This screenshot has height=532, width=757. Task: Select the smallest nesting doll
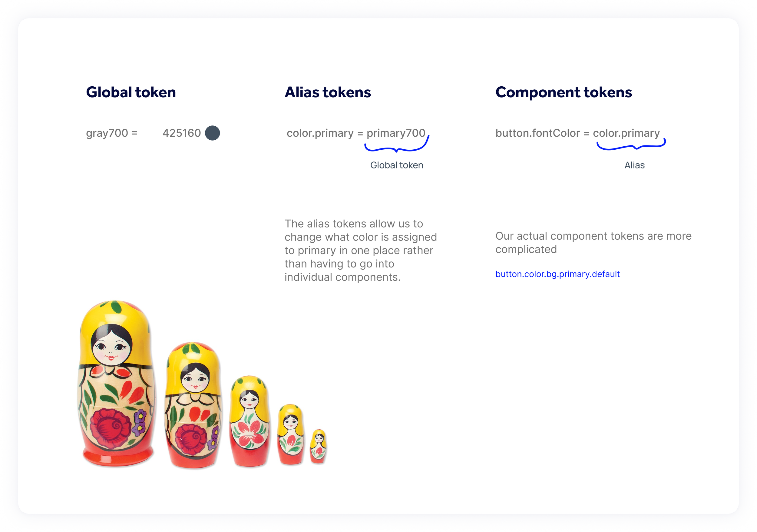coord(318,446)
